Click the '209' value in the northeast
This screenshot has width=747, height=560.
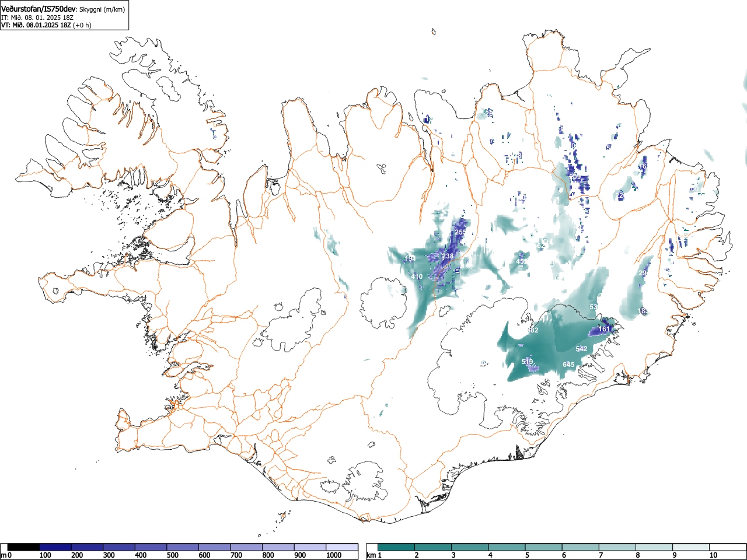(x=575, y=177)
